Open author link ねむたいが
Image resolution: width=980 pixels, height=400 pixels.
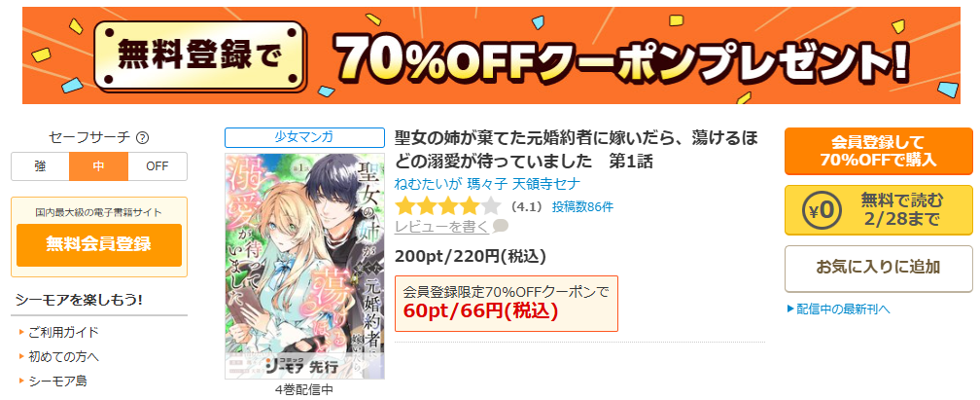(428, 184)
